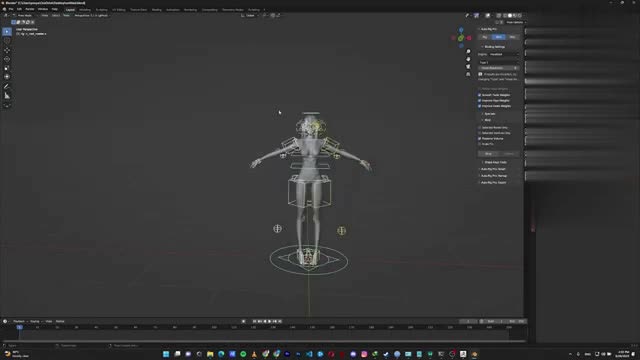Open Blender from the Windows taskbar
640x360 pixels.
474,354
